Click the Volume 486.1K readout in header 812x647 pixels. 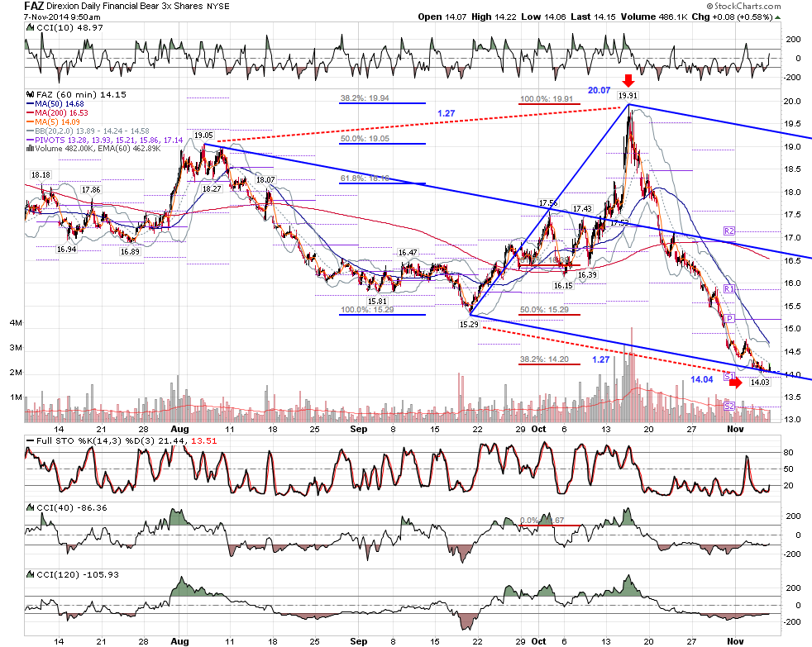[654, 17]
